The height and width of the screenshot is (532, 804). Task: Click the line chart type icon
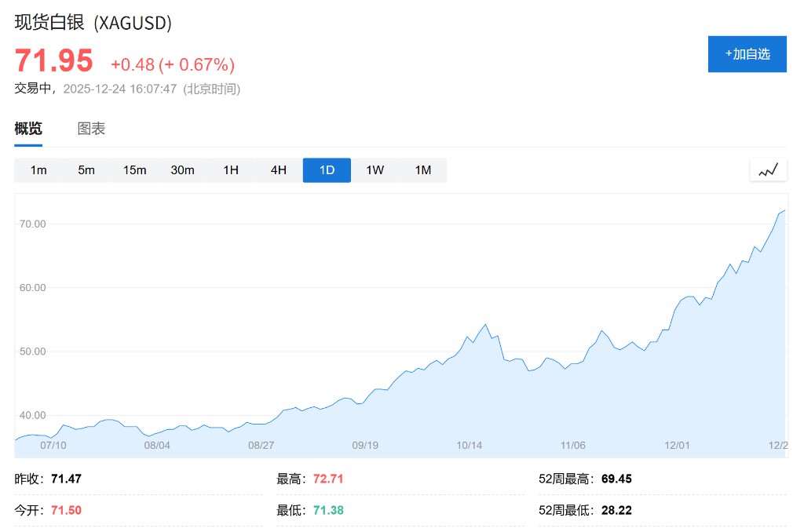coord(768,169)
